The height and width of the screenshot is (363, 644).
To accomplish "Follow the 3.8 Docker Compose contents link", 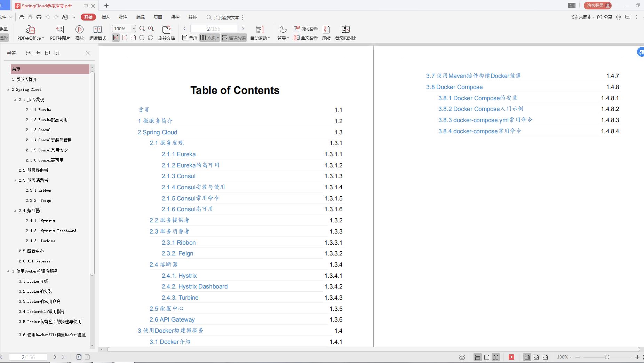I will [x=454, y=87].
